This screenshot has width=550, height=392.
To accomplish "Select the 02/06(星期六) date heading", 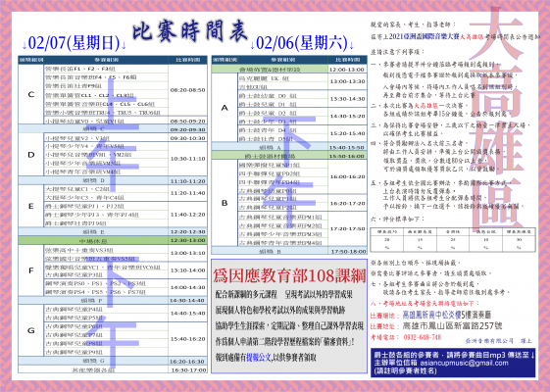I will [302, 43].
